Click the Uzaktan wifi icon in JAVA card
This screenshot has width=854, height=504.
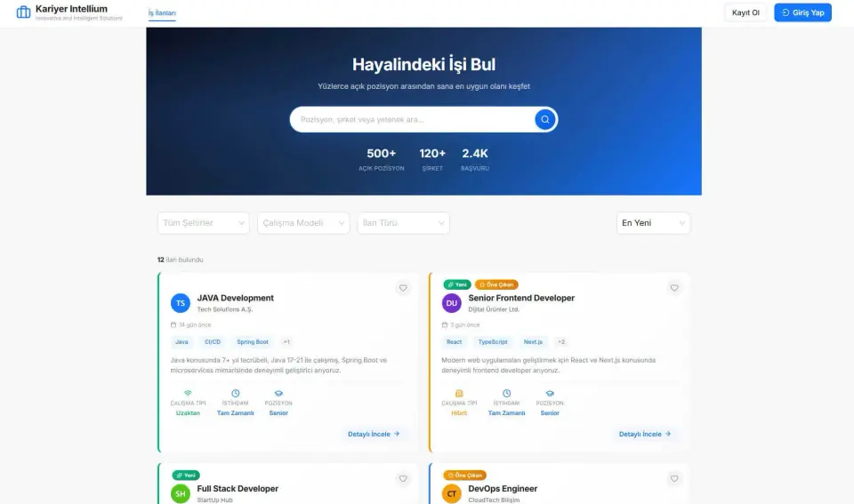(188, 393)
